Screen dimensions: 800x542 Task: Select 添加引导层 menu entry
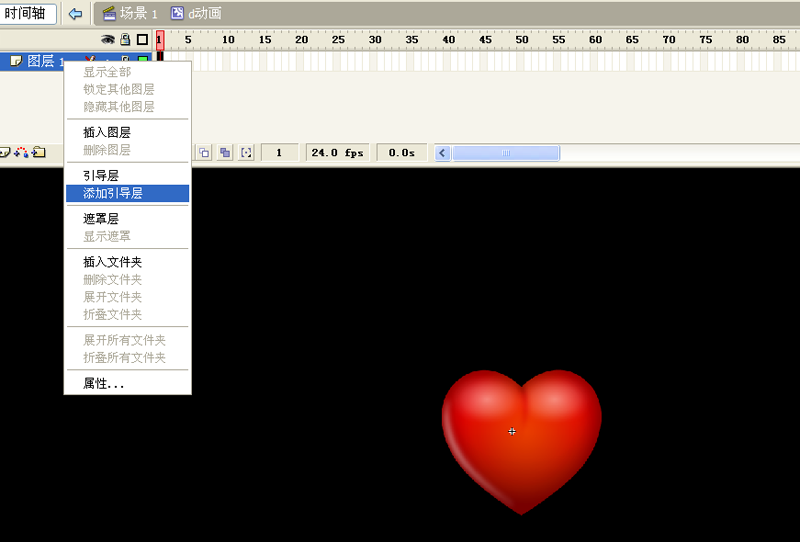(128, 193)
